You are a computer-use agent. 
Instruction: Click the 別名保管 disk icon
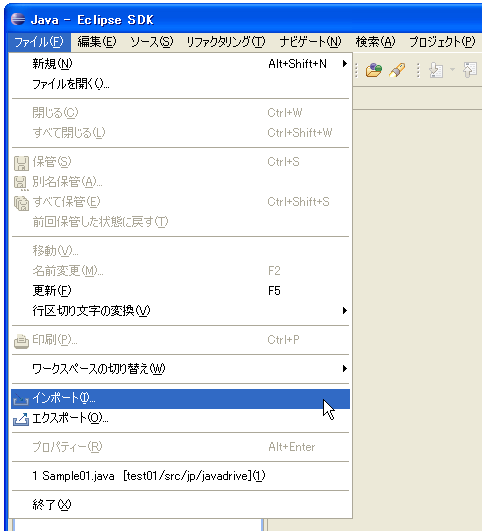pyautogui.click(x=20, y=183)
